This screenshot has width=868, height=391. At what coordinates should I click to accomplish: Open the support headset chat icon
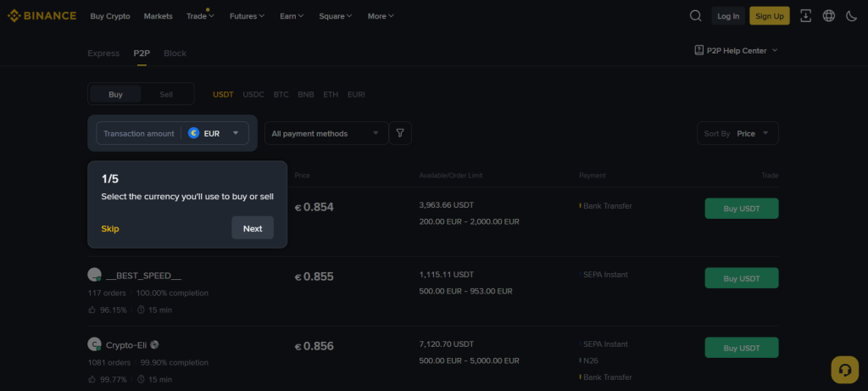click(845, 370)
